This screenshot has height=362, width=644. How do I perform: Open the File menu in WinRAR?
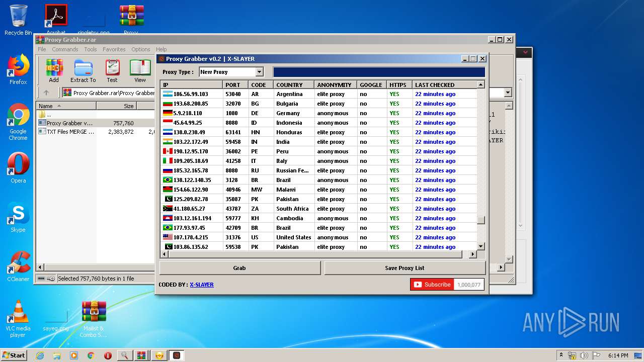click(42, 49)
